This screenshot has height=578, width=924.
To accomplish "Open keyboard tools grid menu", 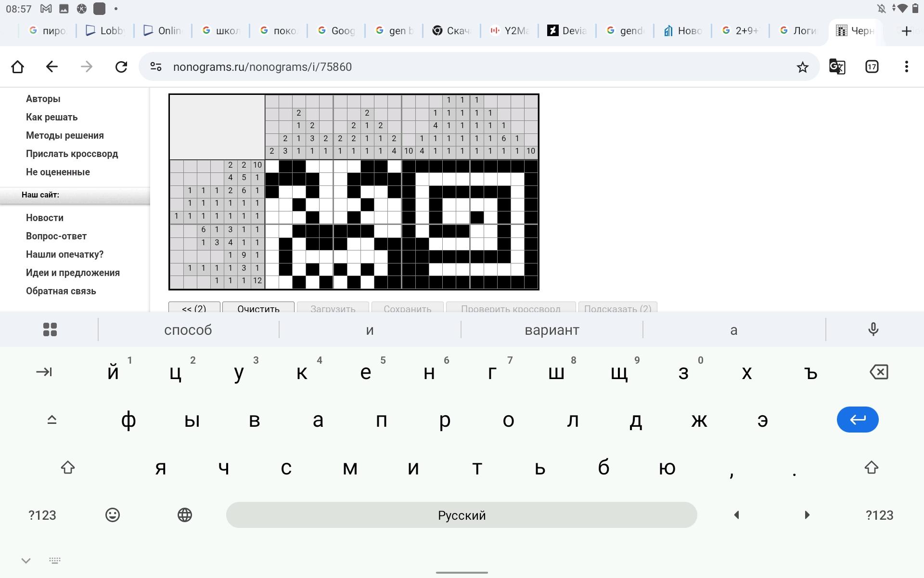I will (x=50, y=329).
